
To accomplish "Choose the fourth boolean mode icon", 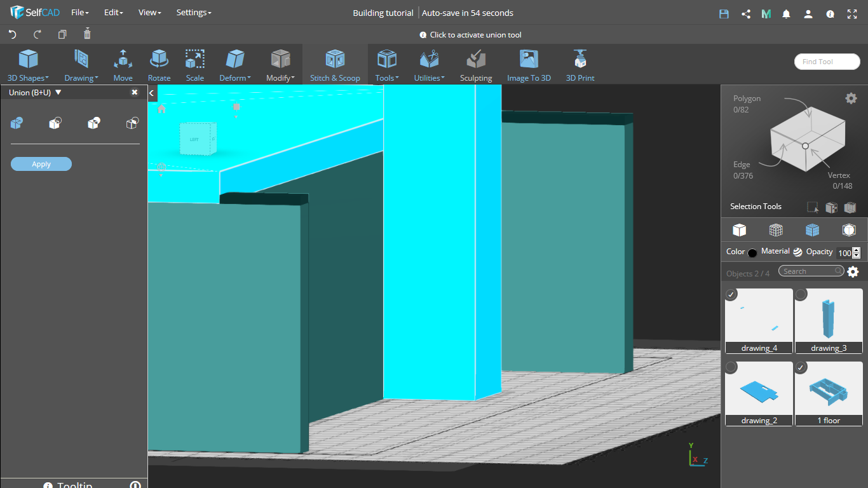I will click(132, 123).
